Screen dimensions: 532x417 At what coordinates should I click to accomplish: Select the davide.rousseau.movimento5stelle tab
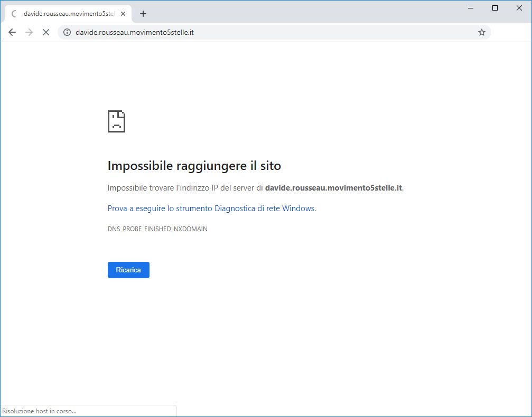pyautogui.click(x=68, y=14)
